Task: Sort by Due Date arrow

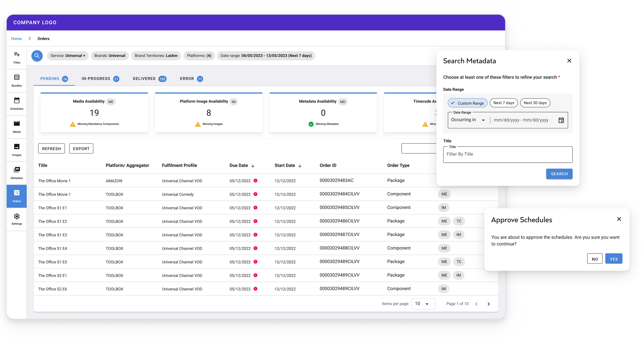Action: (x=253, y=166)
